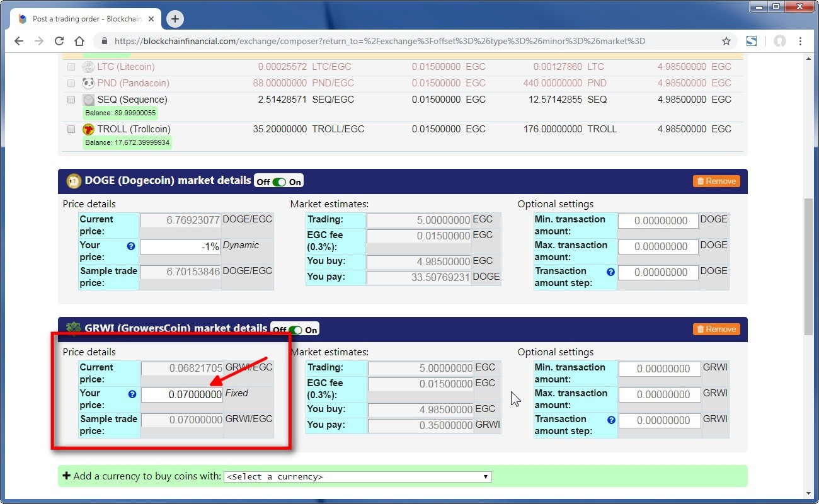Bookmark this page with star icon
Screen dimensions: 819x504
pos(726,41)
